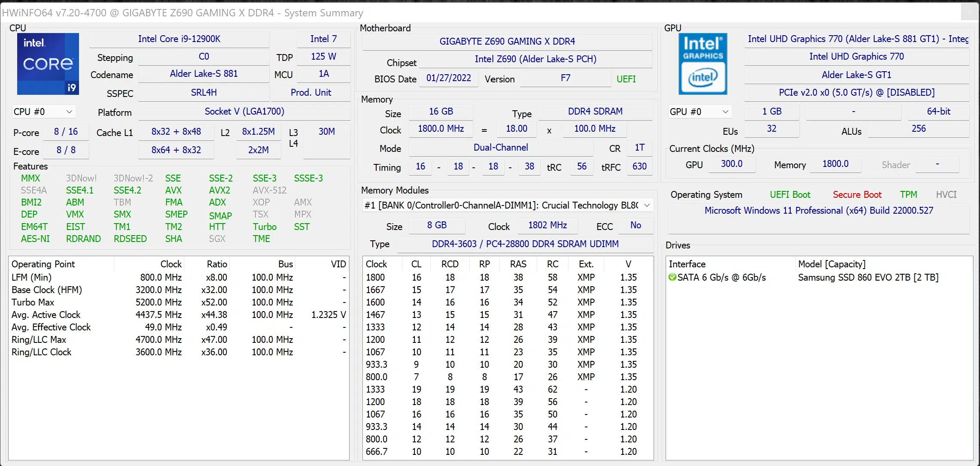The image size is (980, 466).
Task: Click the Operating Point column header
Action: click(43, 264)
